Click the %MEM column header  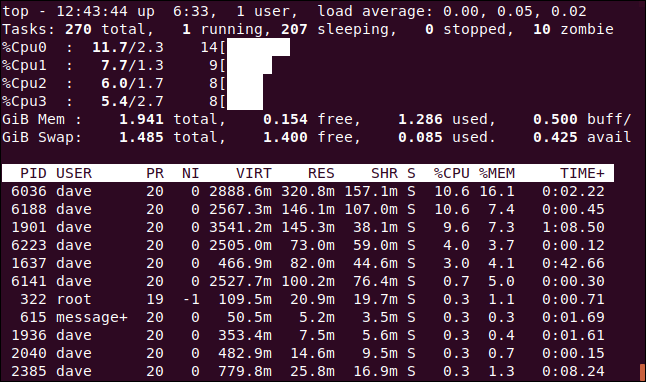click(497, 173)
